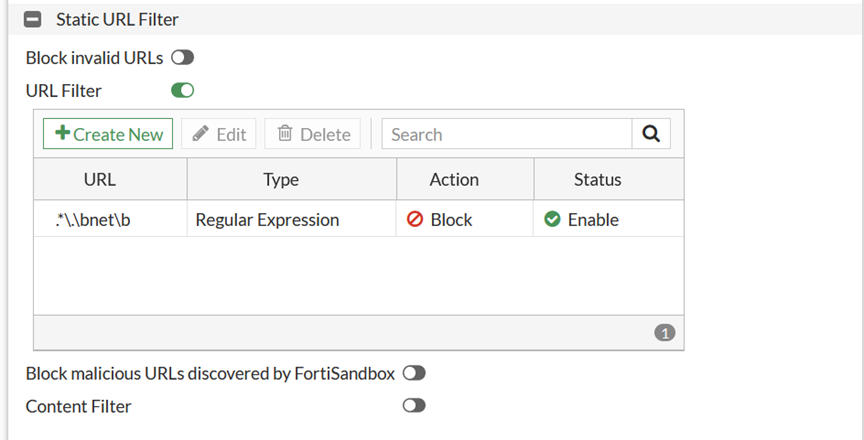Click the Status column header
864x440 pixels.
click(x=597, y=180)
